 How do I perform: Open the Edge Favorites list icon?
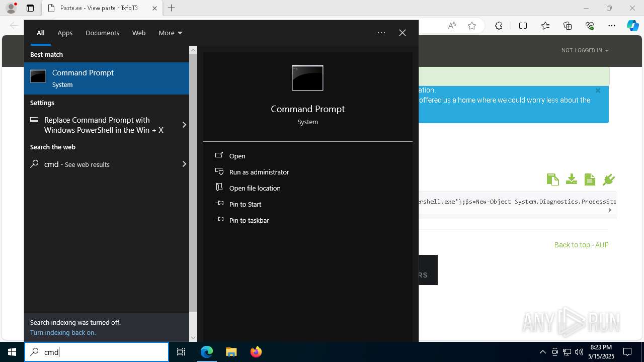545,26
